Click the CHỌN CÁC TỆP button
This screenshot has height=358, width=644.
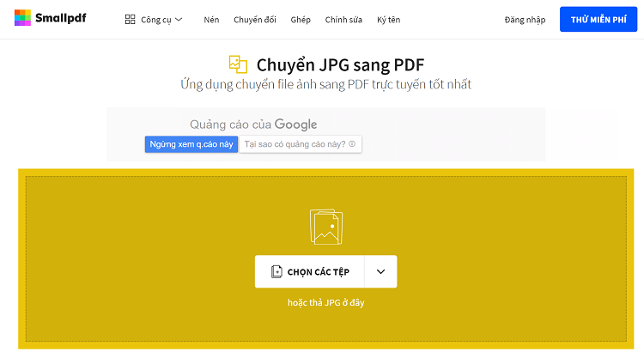coord(310,271)
